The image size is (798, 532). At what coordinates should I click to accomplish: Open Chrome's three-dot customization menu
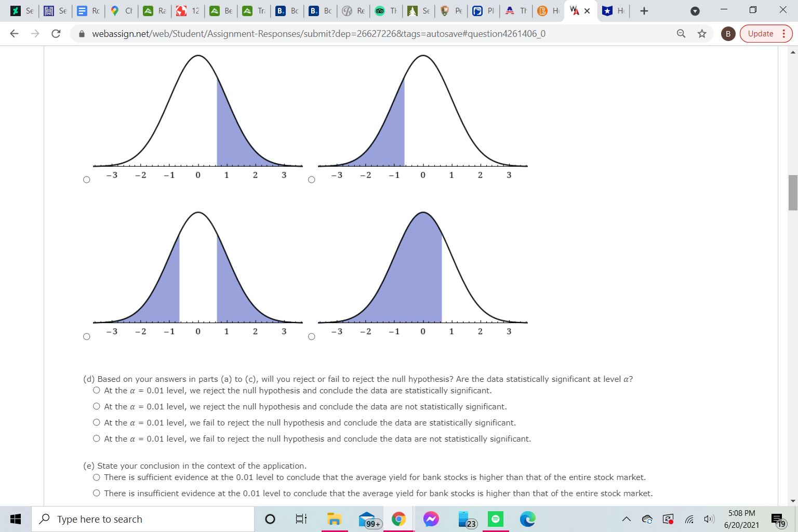(x=784, y=33)
